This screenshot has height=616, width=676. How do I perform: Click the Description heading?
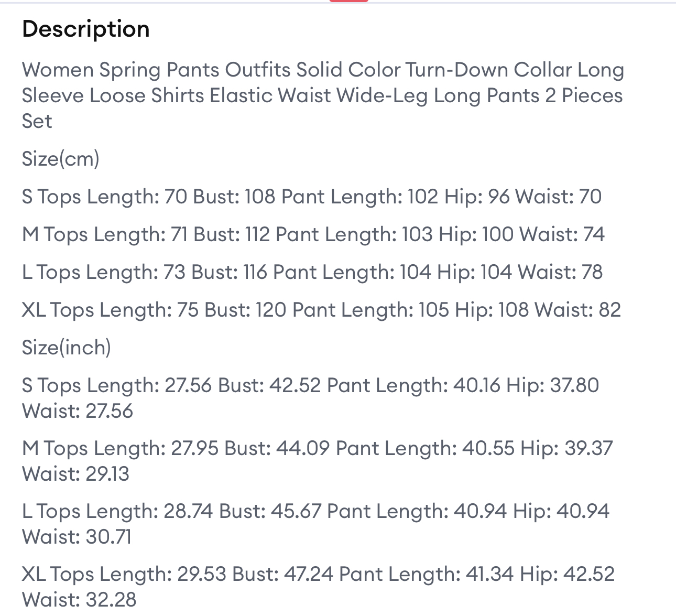(86, 29)
